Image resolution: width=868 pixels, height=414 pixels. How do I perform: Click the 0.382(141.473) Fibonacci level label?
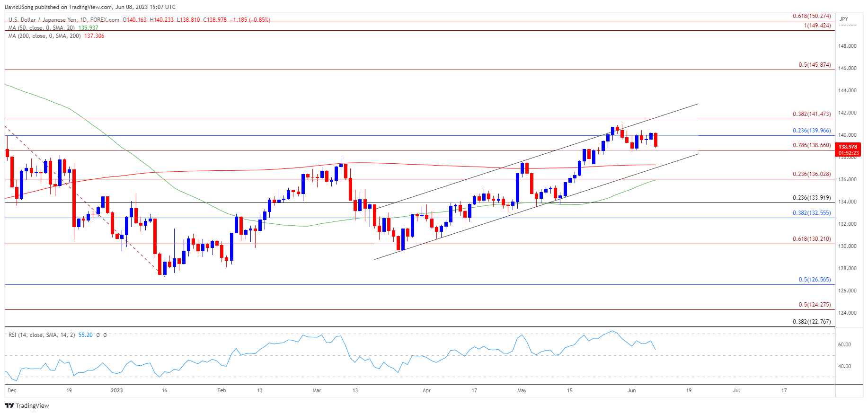(812, 114)
